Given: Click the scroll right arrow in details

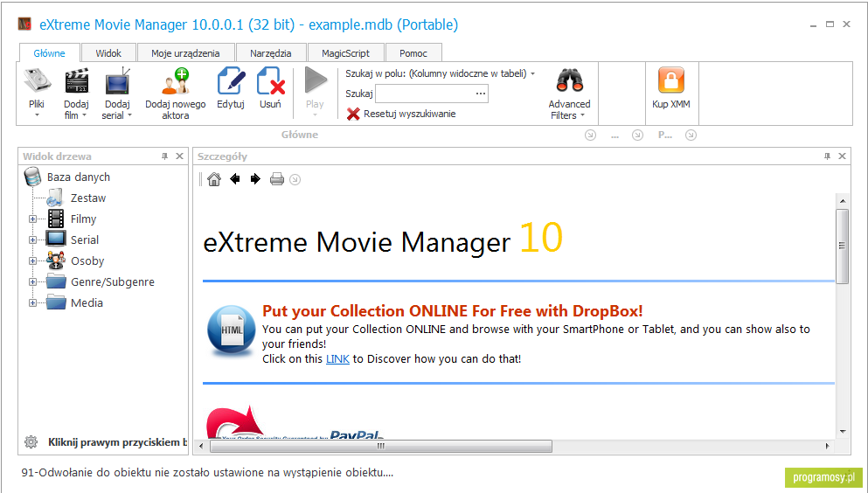Looking at the screenshot, I should 828,446.
